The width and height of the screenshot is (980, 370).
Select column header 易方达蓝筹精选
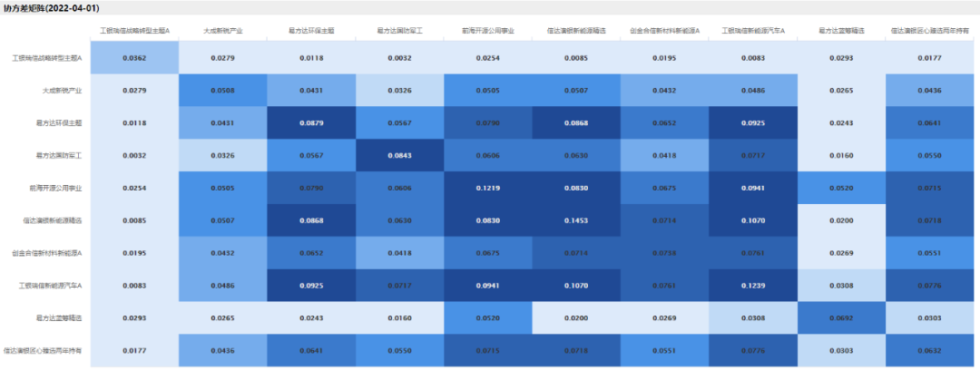(841, 30)
